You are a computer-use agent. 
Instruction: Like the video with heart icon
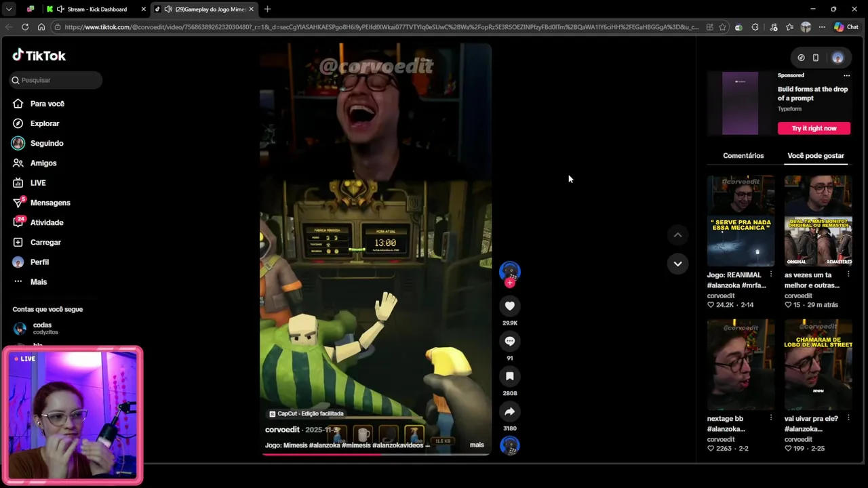pos(510,306)
